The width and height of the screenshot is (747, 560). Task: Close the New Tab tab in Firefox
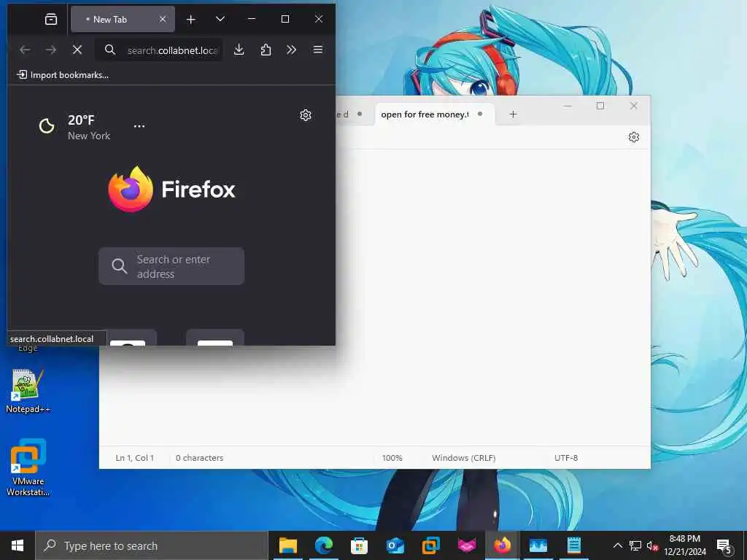[163, 19]
